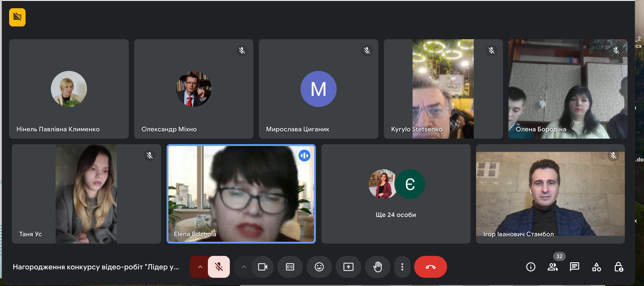
Task: Unmute your microphone
Action: (x=219, y=267)
